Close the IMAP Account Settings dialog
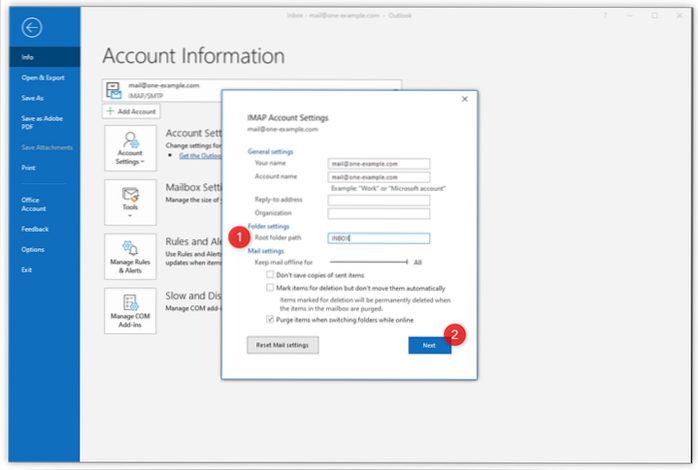Screen dimensions: 698x470 click(465, 99)
